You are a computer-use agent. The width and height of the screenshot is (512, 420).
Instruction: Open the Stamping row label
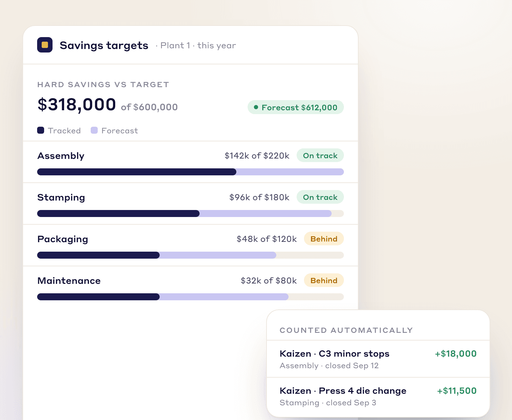click(x=61, y=197)
